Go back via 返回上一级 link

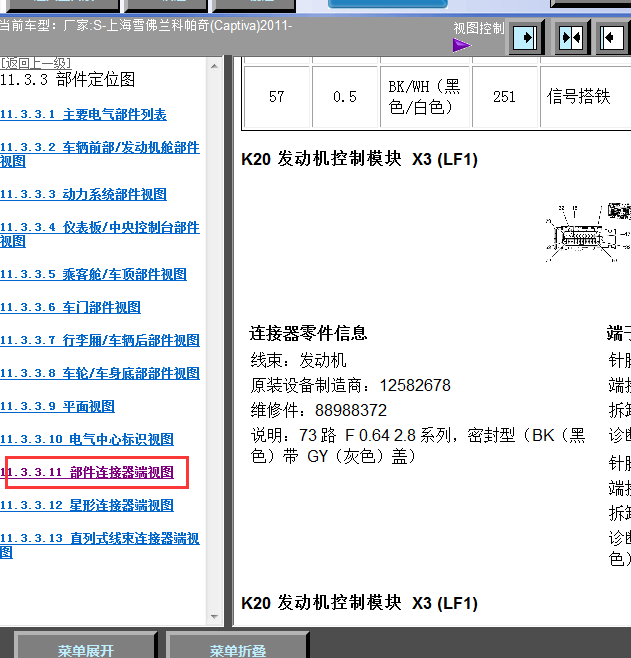tap(36, 63)
